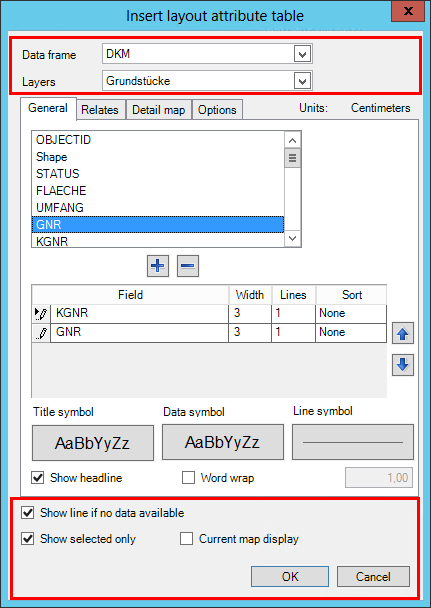Uncheck Show headline checkbox
This screenshot has height=608, width=431.
pos(38,478)
